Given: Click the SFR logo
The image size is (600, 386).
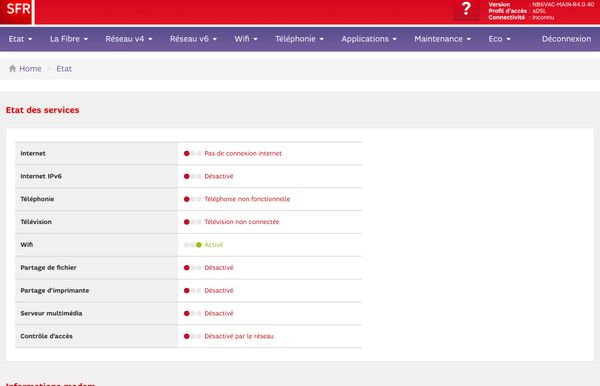Looking at the screenshot, I should (x=16, y=11).
